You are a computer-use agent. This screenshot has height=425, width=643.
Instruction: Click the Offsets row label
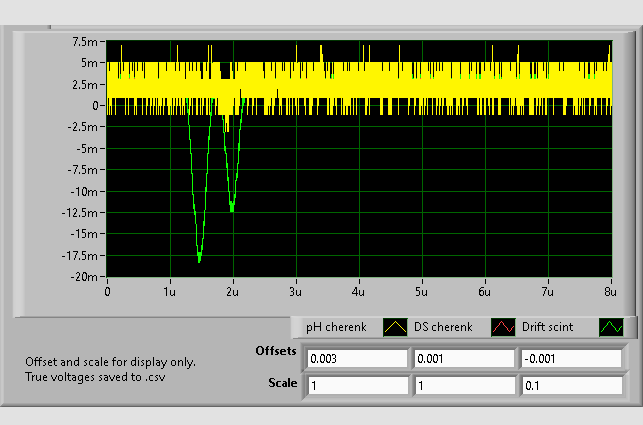(276, 352)
